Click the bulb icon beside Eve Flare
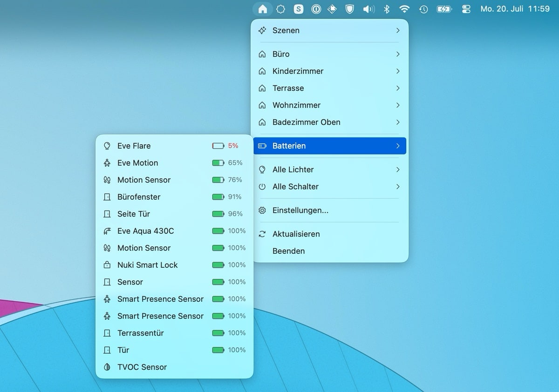 click(107, 146)
